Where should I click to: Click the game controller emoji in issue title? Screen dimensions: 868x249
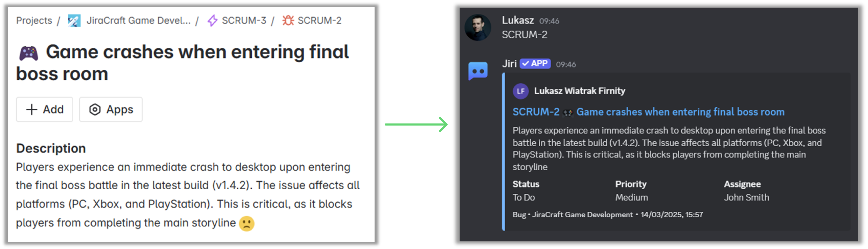[29, 51]
